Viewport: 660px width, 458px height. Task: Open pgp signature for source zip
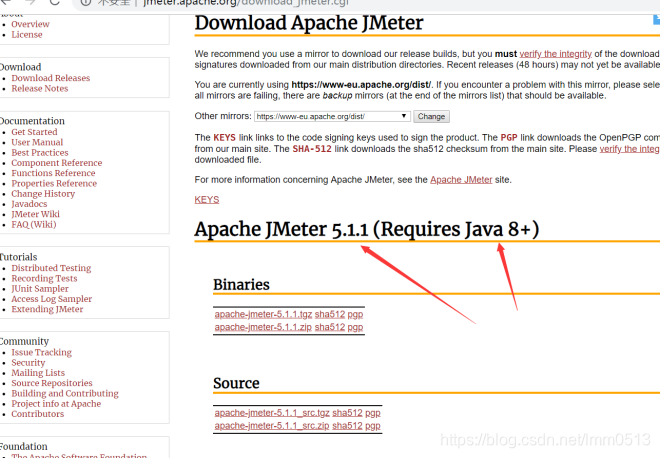click(373, 426)
